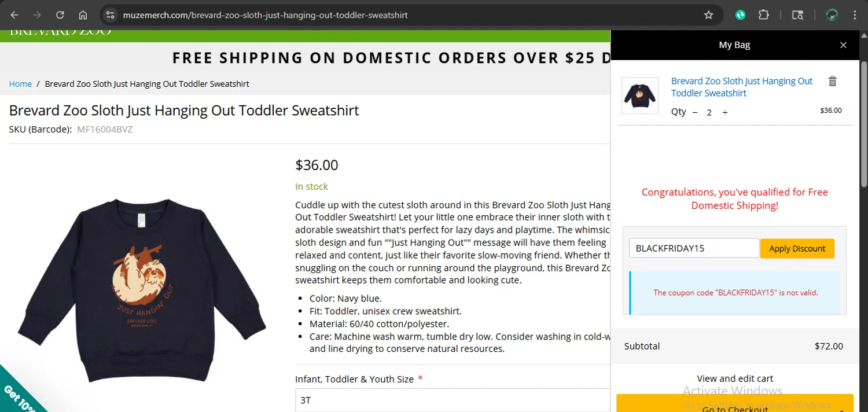Image resolution: width=868 pixels, height=412 pixels.
Task: Open the Infant, Toddler & Youth Size dropdown
Action: pyautogui.click(x=453, y=400)
